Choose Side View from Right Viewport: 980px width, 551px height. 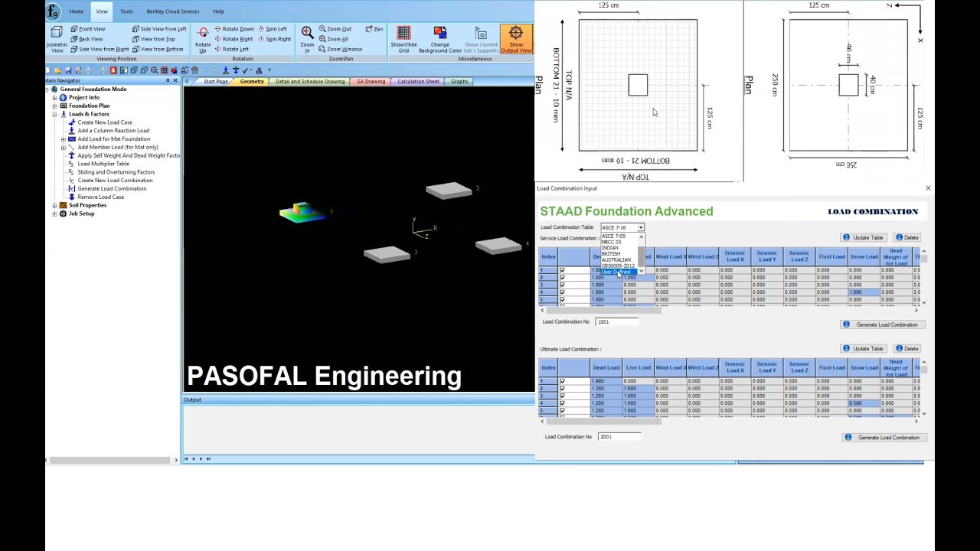pos(99,49)
